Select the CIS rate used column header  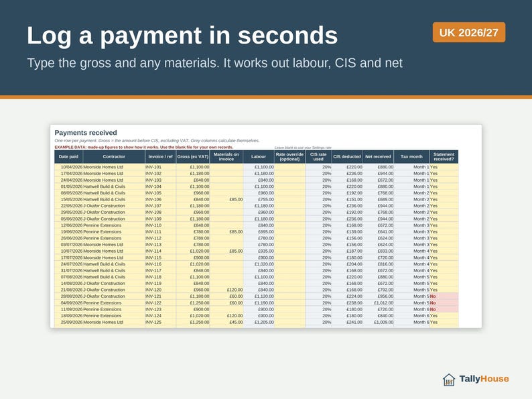(318, 157)
